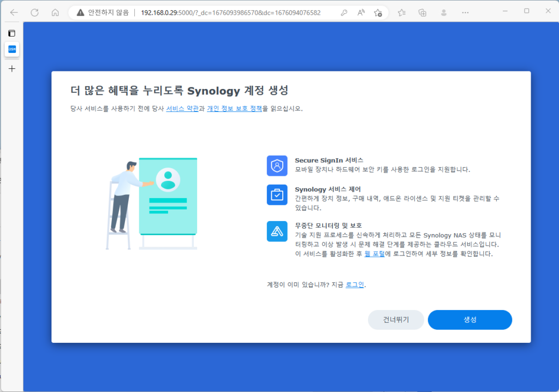Open the 서비스 약관 link
This screenshot has width=559, height=392.
182,109
